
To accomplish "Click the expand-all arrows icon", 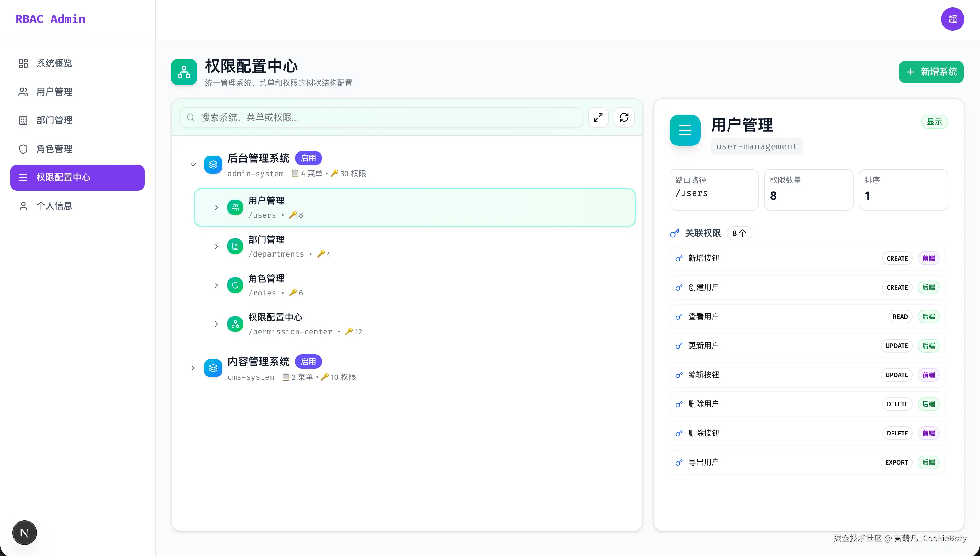I will [x=598, y=117].
